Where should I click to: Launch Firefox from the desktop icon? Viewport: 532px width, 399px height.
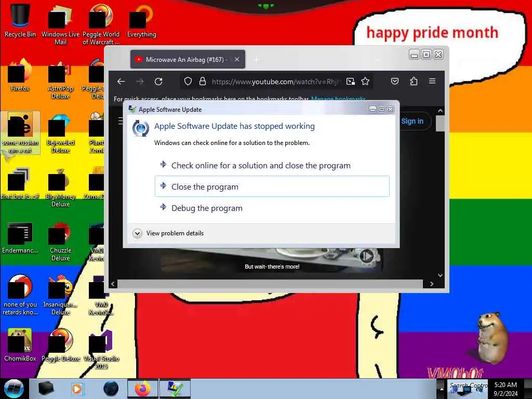[x=20, y=75]
